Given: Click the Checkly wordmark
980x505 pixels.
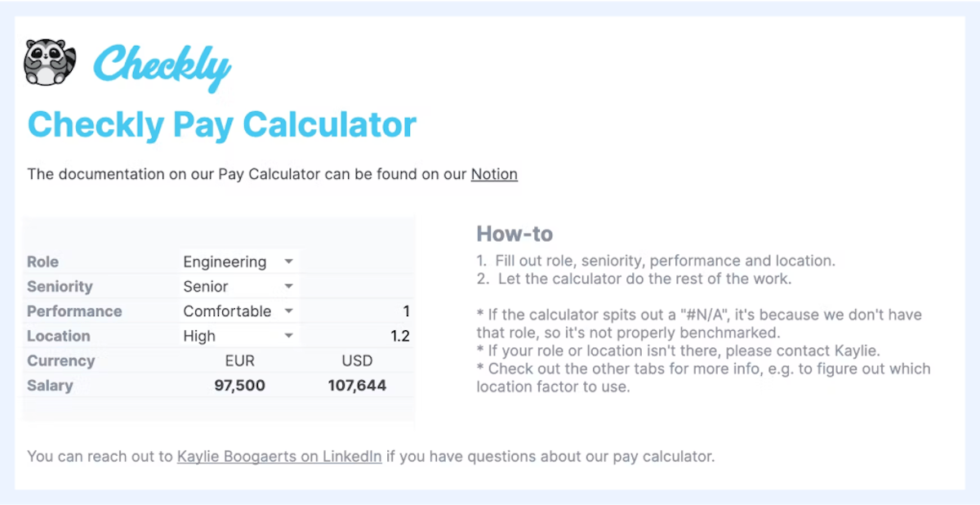Looking at the screenshot, I should point(161,65).
